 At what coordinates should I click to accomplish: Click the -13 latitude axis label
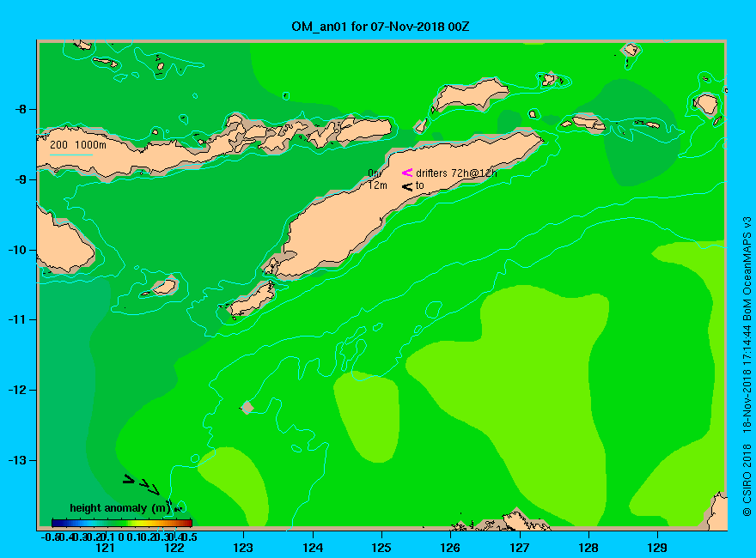[x=17, y=460]
